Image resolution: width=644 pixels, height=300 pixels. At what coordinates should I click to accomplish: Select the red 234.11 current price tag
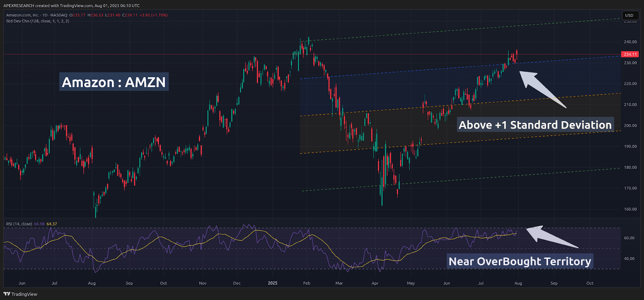(x=630, y=54)
